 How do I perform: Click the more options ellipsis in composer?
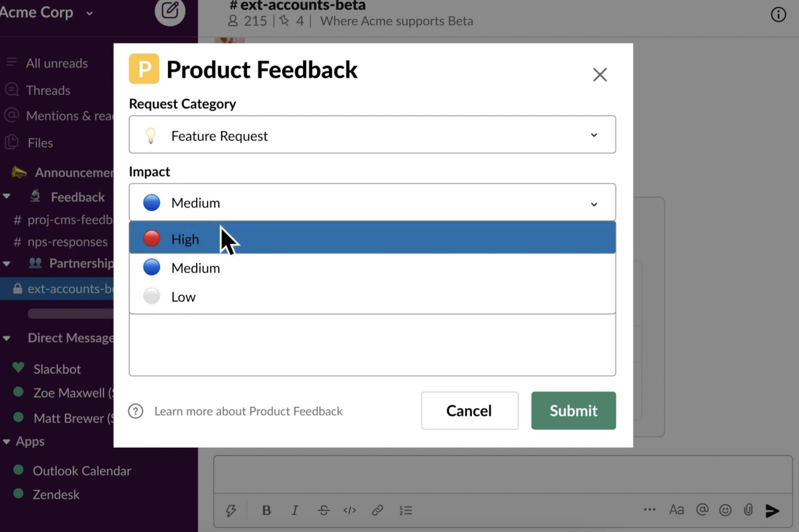(650, 510)
